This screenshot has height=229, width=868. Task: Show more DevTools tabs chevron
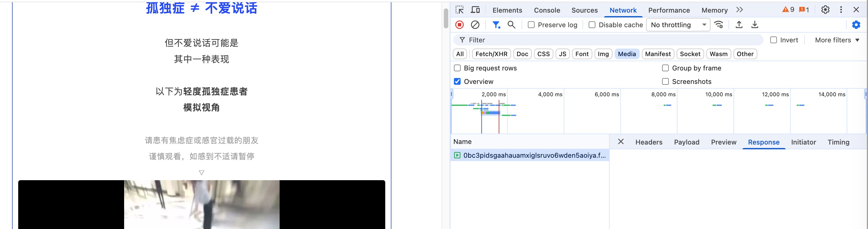740,10
